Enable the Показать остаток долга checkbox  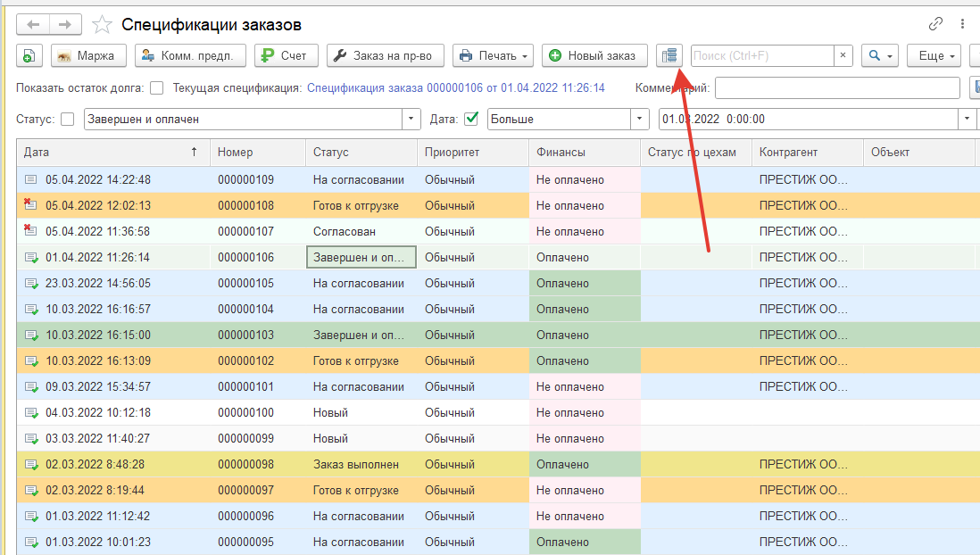click(x=157, y=88)
